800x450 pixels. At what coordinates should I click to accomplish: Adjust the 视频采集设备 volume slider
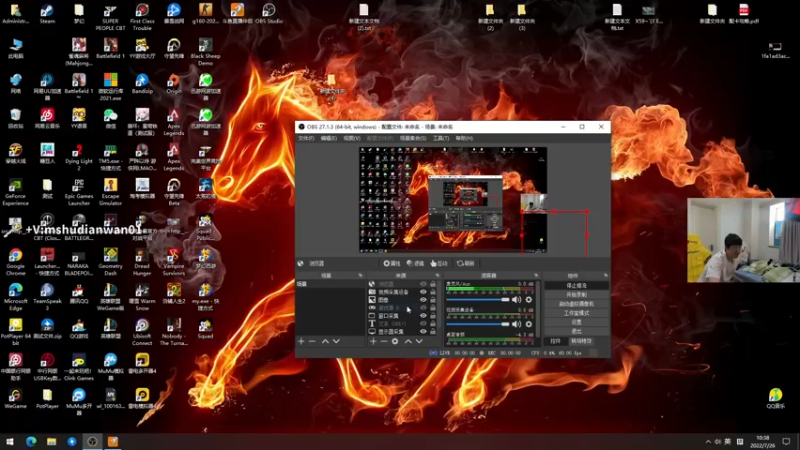point(478,323)
